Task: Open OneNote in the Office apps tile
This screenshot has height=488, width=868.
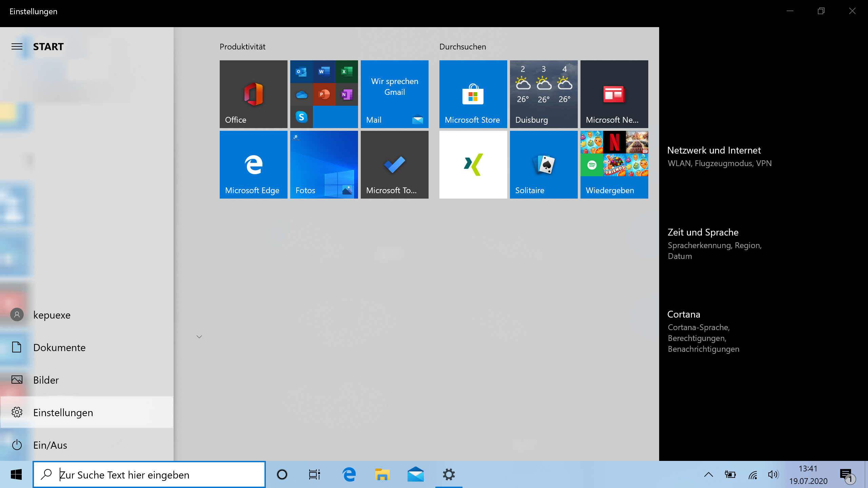Action: [x=347, y=94]
